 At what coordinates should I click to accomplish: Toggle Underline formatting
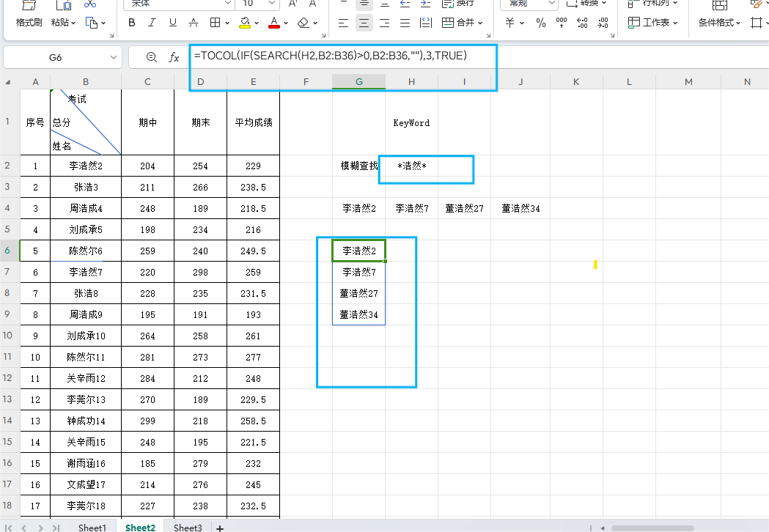coord(172,23)
